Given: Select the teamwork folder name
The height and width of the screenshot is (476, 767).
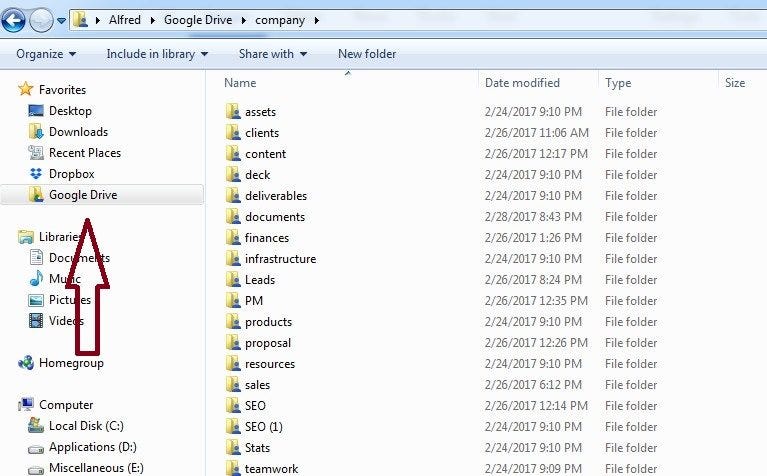Looking at the screenshot, I should pos(271,469).
